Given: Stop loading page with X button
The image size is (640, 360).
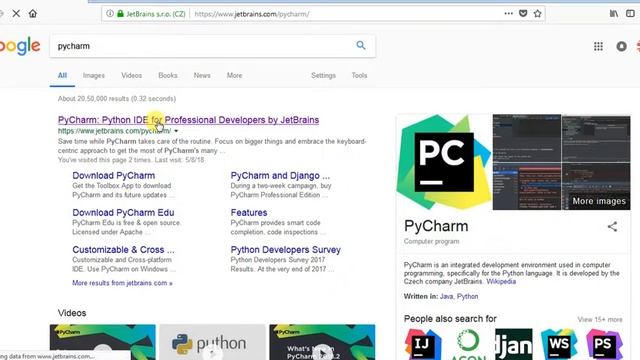Looking at the screenshot, I should pos(16,13).
